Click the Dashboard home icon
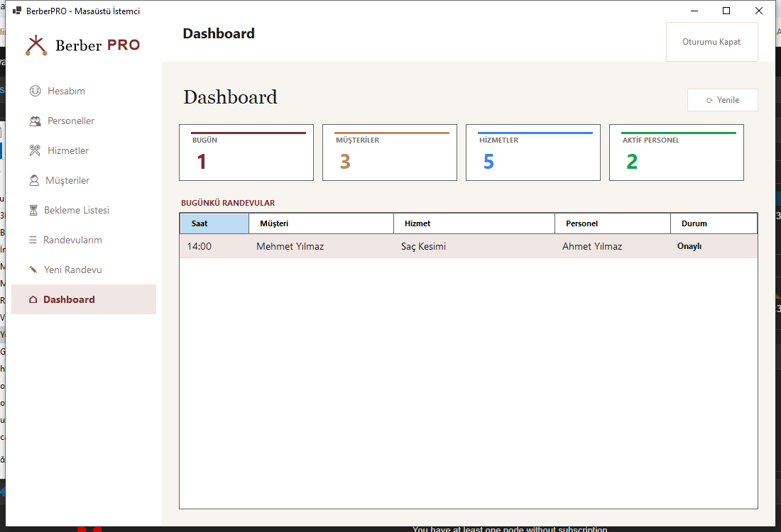This screenshot has width=781, height=532. pos(33,299)
